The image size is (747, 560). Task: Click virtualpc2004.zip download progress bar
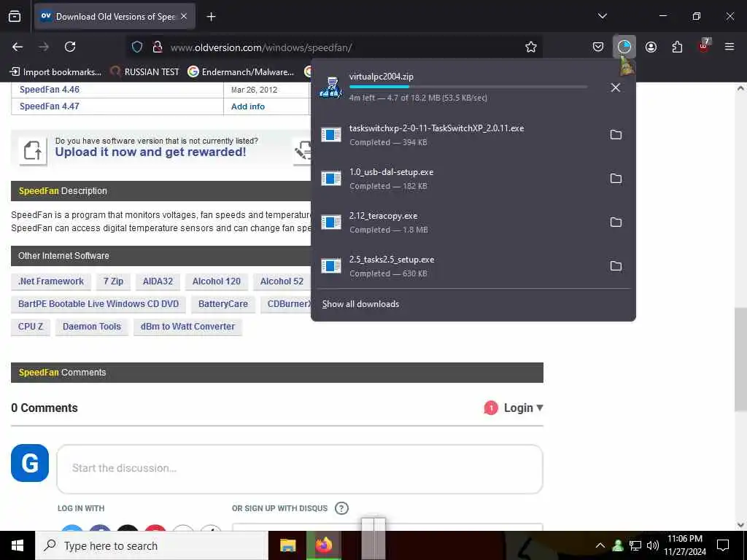click(x=468, y=87)
